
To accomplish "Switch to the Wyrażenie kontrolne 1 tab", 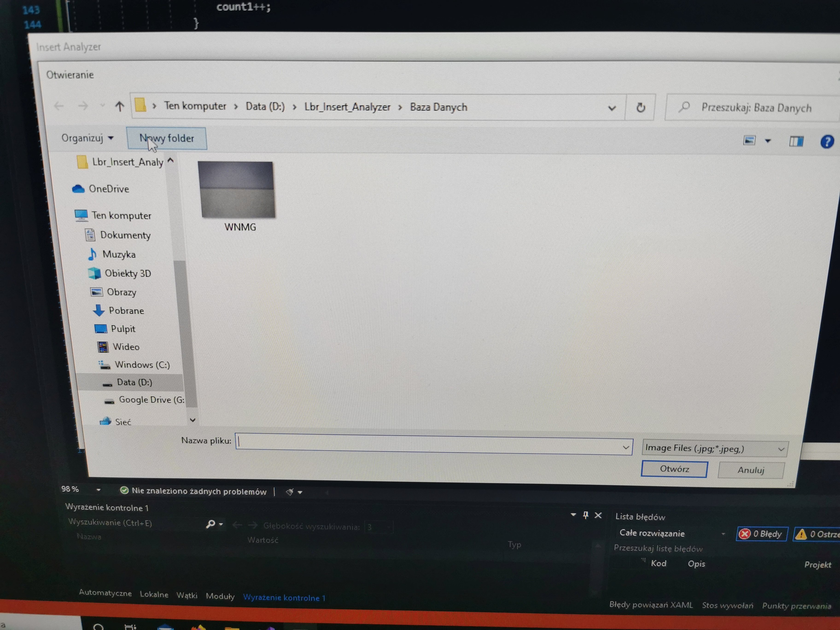I will (284, 597).
